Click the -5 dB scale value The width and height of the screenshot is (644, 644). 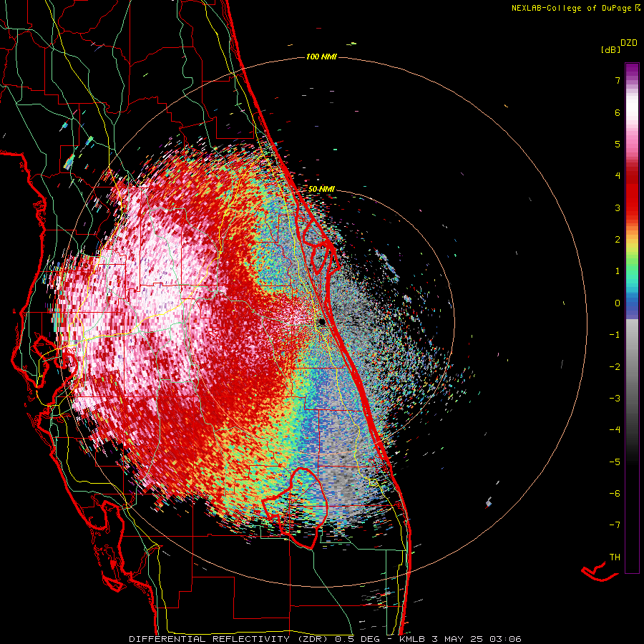coord(615,462)
